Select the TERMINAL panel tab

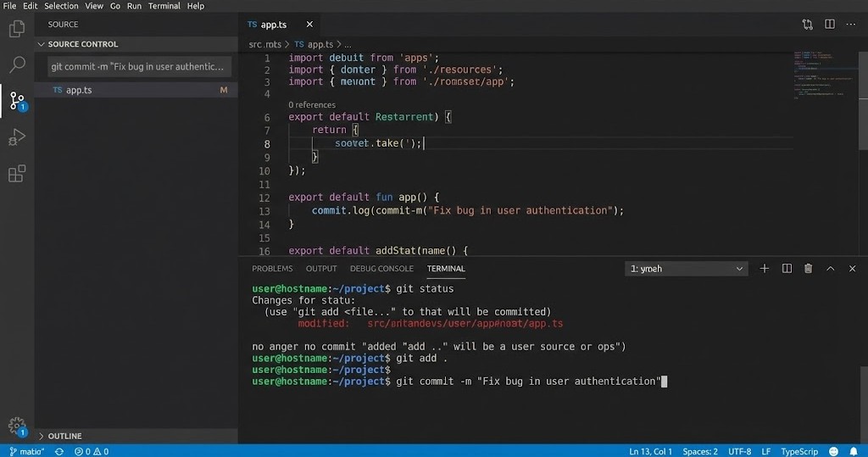pos(446,269)
